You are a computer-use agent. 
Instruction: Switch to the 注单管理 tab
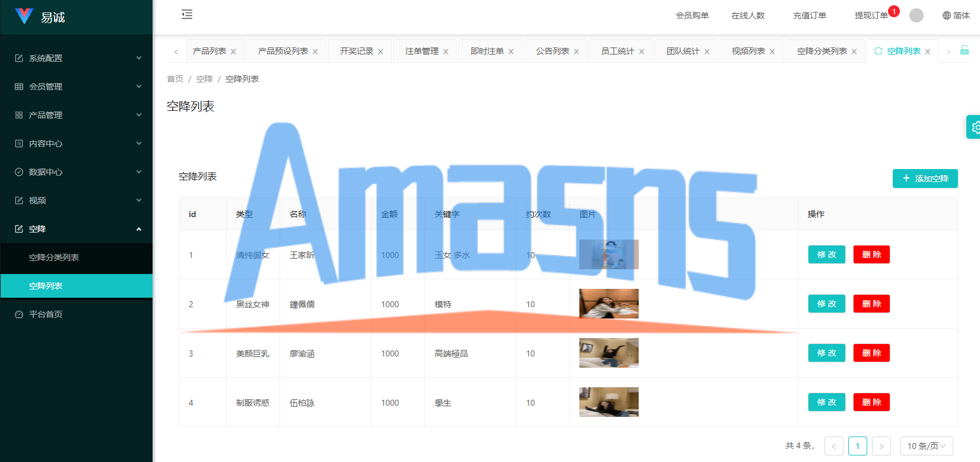coord(422,52)
